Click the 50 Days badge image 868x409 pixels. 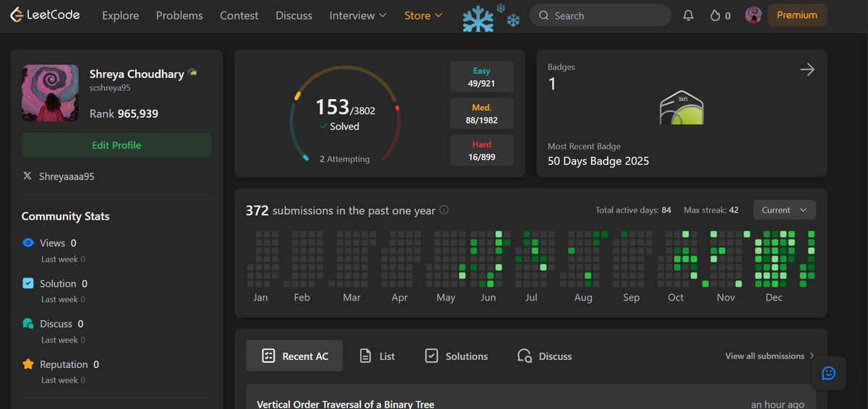click(681, 108)
